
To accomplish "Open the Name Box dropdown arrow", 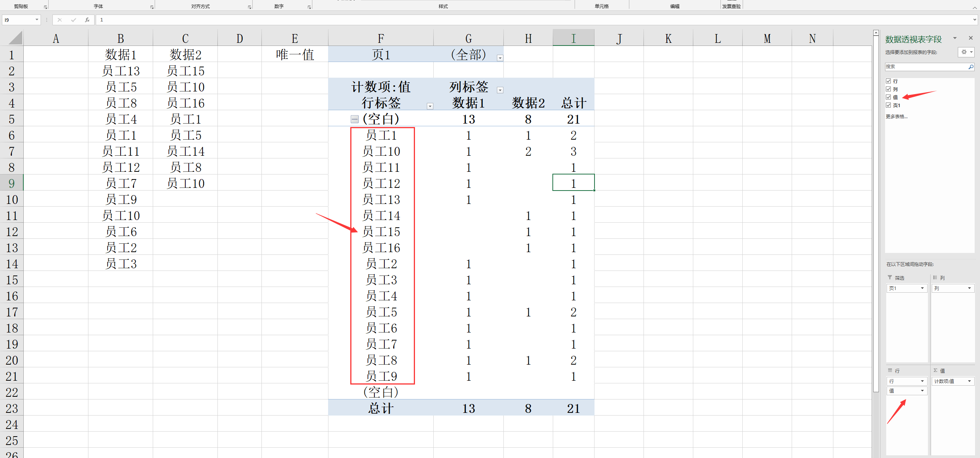I will click(x=37, y=20).
